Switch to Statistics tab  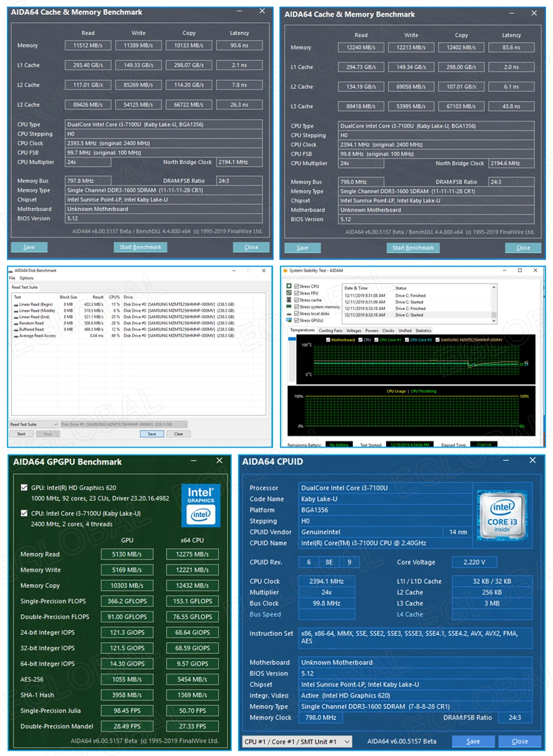[x=423, y=331]
